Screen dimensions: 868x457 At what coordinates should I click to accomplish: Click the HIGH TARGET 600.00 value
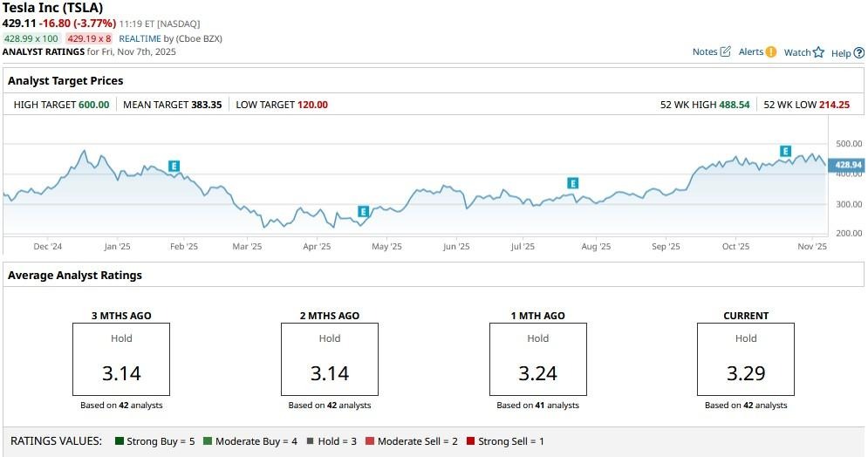93,105
